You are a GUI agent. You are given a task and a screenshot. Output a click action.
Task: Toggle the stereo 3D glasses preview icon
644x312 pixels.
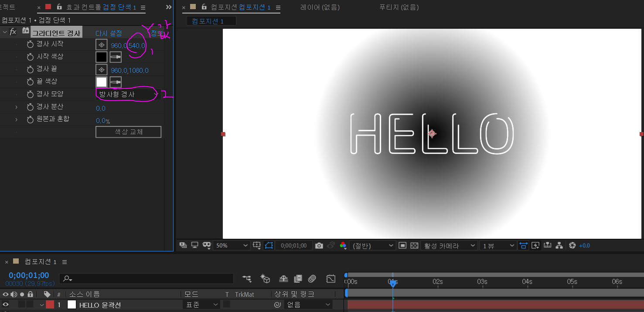pyautogui.click(x=207, y=245)
